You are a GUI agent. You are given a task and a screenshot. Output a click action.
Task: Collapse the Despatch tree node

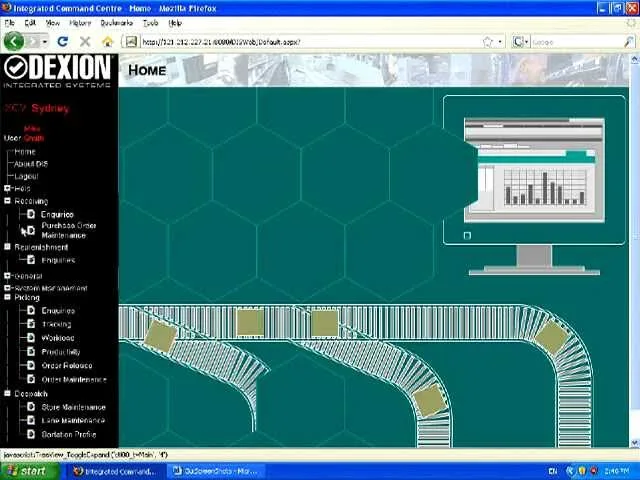click(x=7, y=393)
